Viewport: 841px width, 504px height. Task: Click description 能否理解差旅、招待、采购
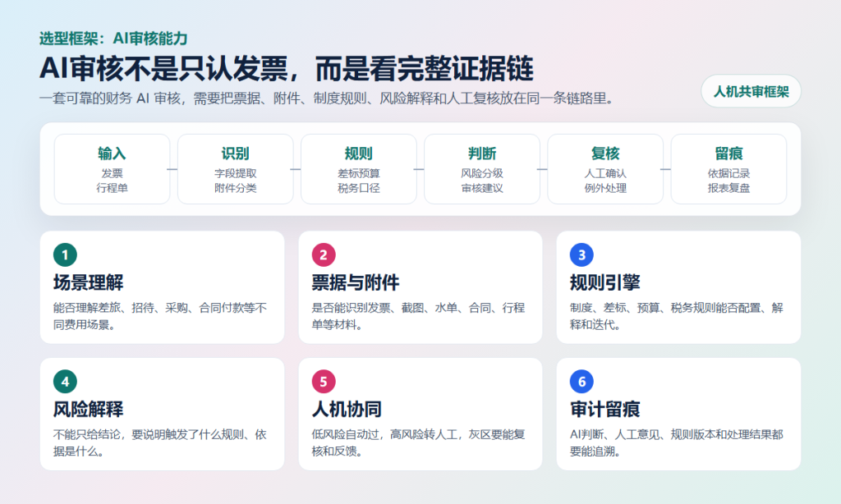click(x=160, y=316)
